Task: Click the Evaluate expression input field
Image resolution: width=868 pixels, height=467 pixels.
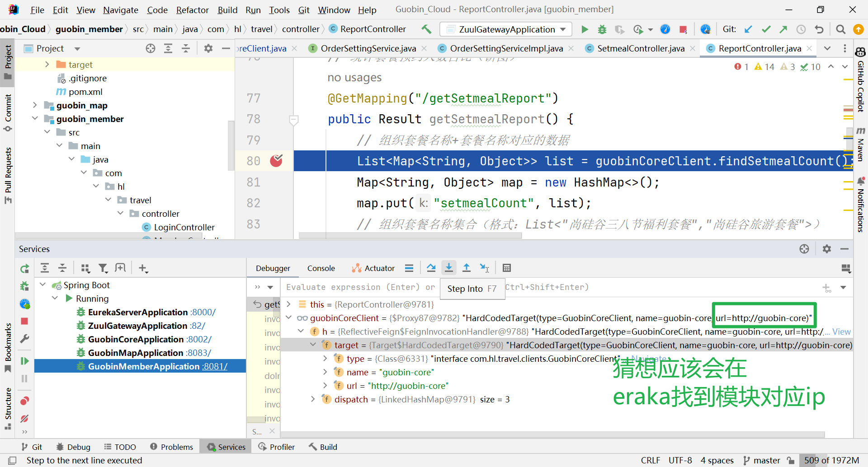Action: click(357, 287)
